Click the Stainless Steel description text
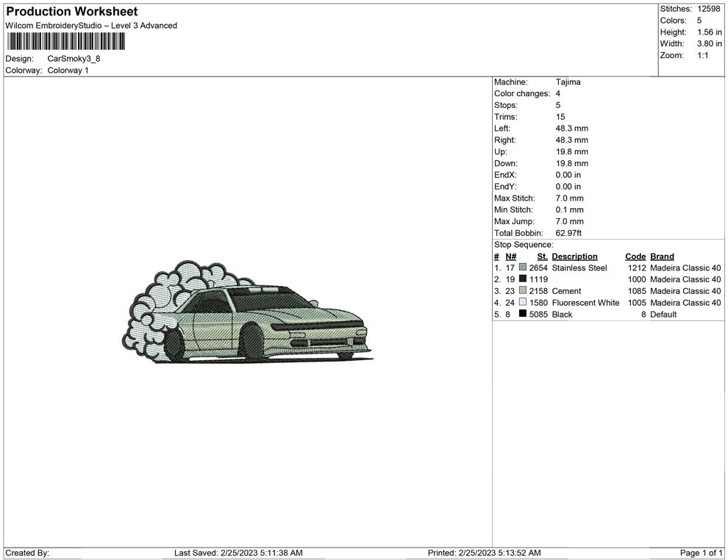 point(579,268)
